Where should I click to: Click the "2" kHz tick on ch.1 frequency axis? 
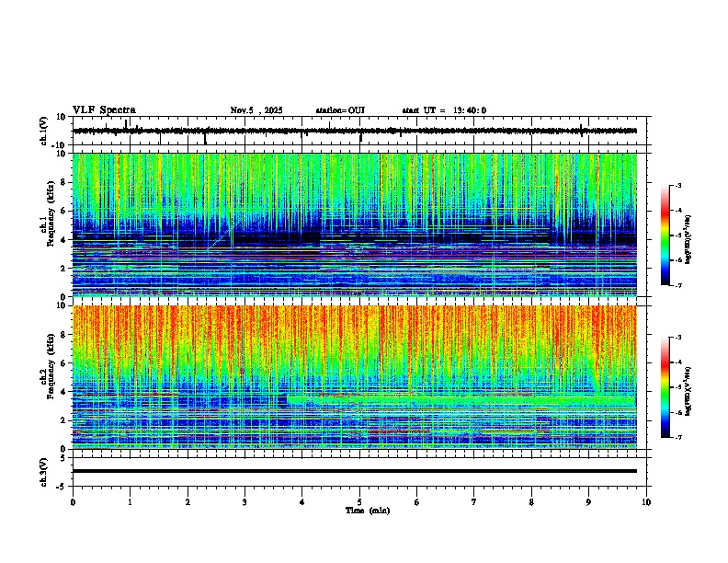click(x=64, y=269)
